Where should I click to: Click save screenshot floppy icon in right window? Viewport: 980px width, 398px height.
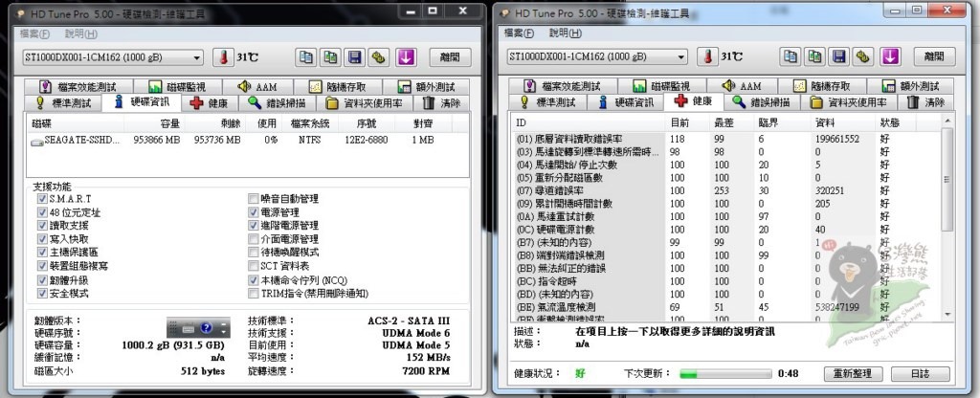[x=840, y=56]
